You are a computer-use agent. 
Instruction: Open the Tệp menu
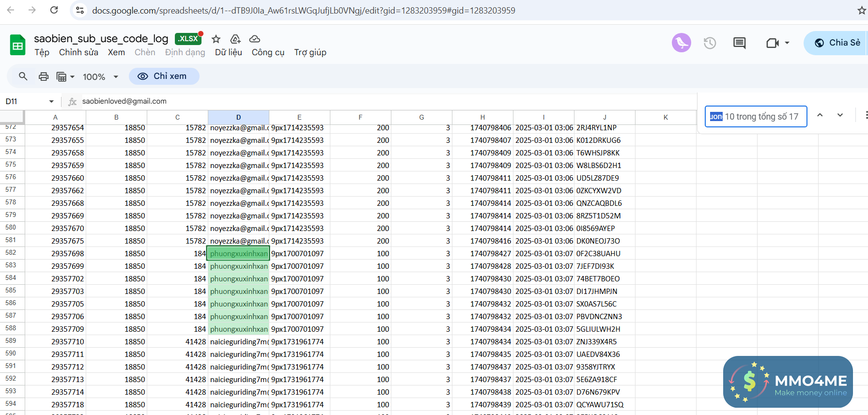(42, 52)
